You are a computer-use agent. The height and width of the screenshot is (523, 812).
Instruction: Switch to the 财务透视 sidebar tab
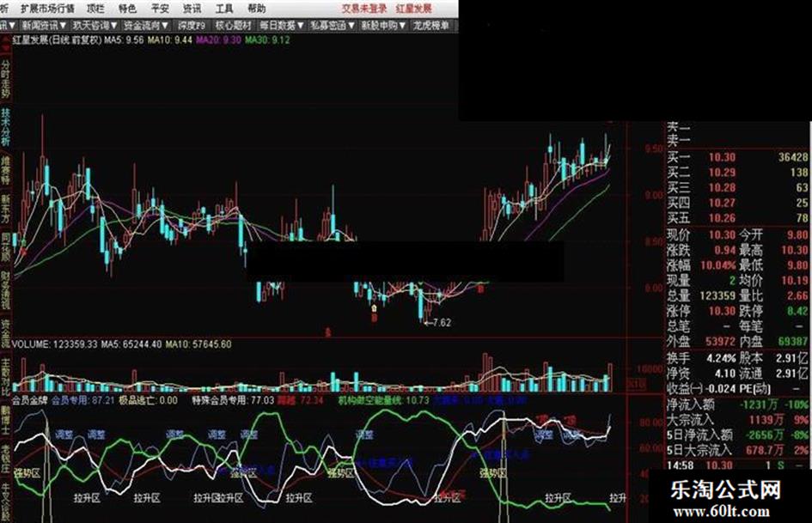[6, 291]
